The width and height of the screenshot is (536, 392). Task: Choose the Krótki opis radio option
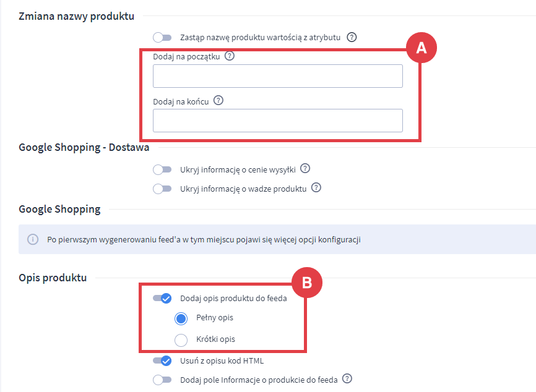pos(181,339)
